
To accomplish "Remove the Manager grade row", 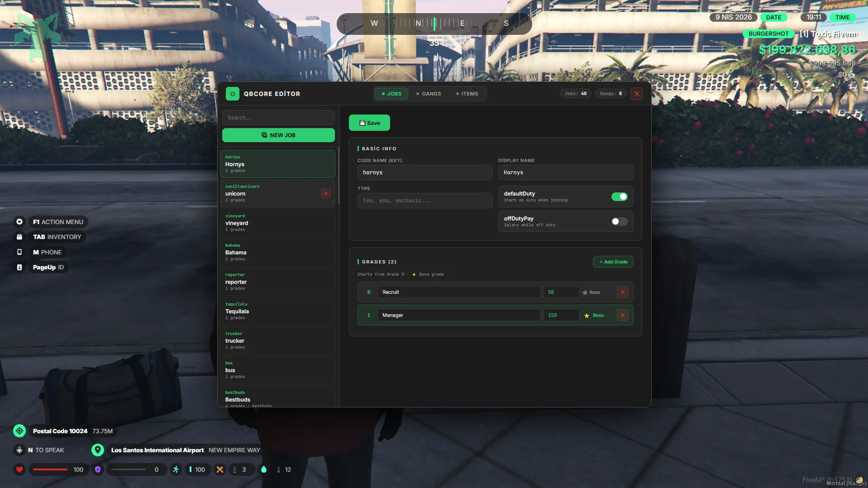I will click(x=622, y=316).
